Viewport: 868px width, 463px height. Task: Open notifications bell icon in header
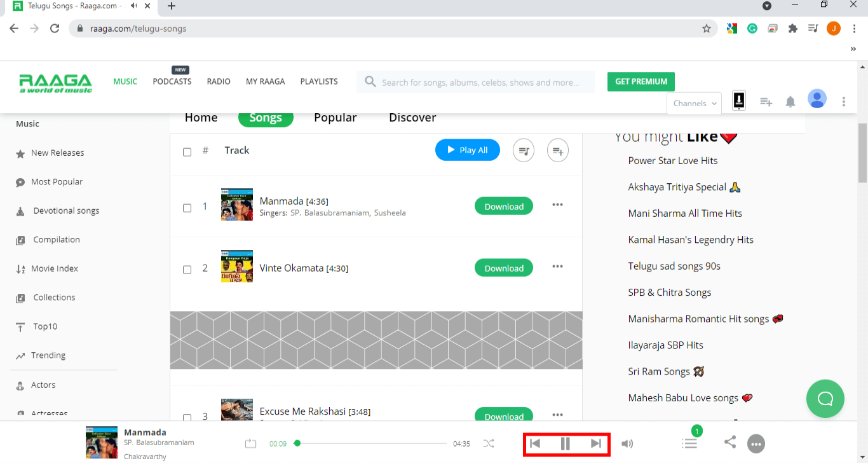[x=790, y=102]
